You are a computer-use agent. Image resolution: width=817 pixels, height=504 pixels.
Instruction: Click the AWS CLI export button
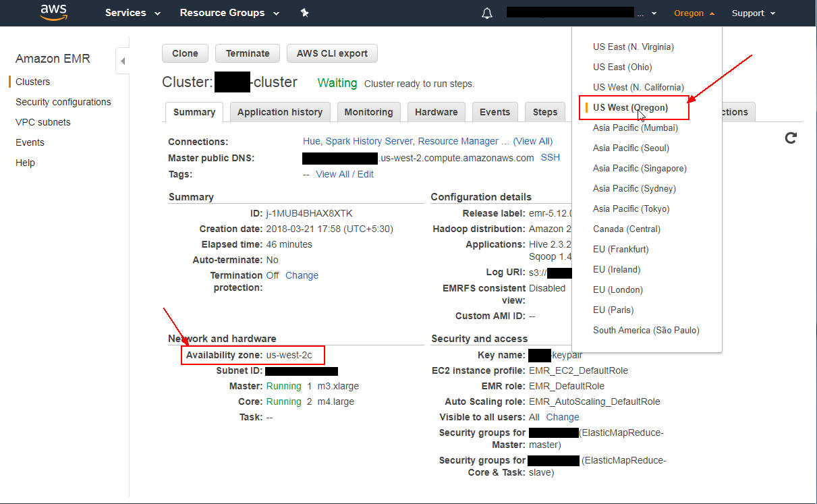tap(332, 53)
